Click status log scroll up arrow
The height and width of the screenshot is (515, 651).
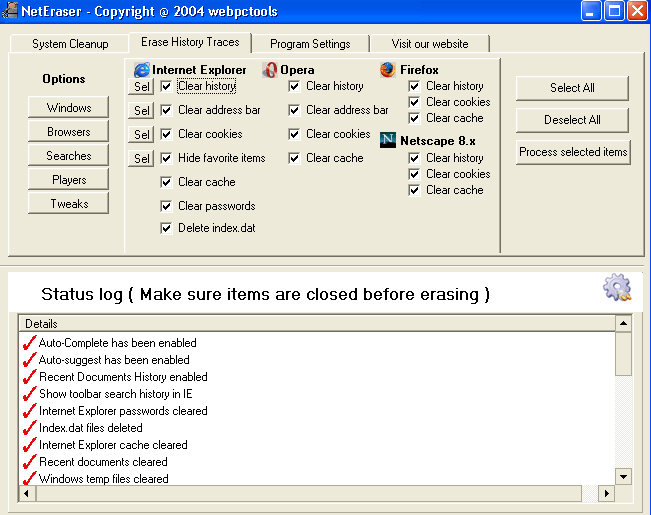point(623,323)
